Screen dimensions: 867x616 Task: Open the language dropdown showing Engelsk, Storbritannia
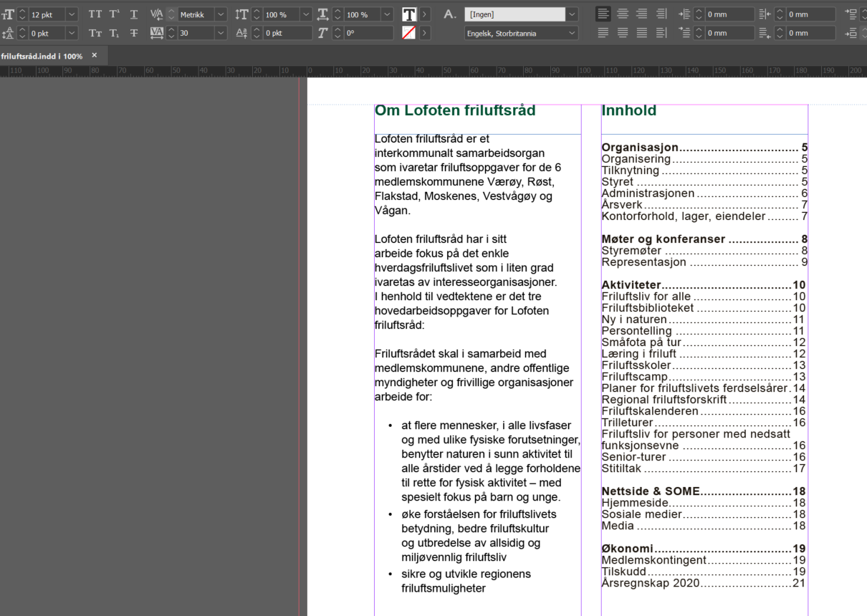pyautogui.click(x=570, y=33)
